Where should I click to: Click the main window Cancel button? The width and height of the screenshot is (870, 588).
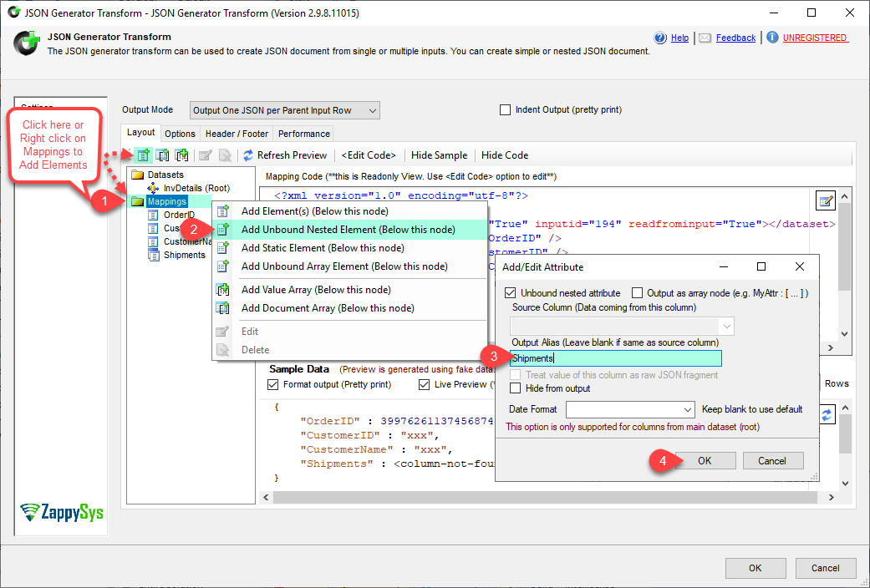[x=826, y=568]
